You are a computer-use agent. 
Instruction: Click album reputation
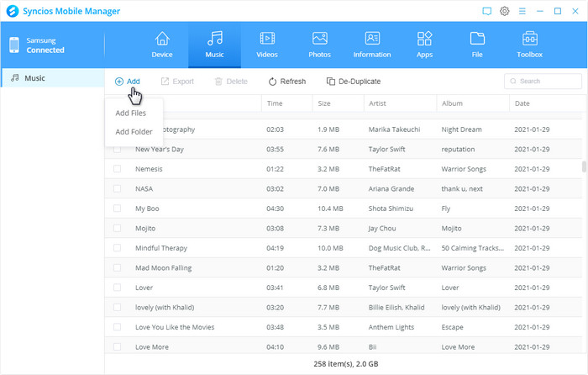(458, 149)
